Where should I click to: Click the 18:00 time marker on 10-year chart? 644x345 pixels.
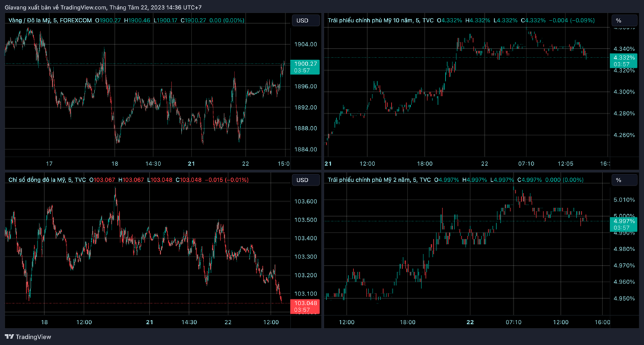click(424, 163)
